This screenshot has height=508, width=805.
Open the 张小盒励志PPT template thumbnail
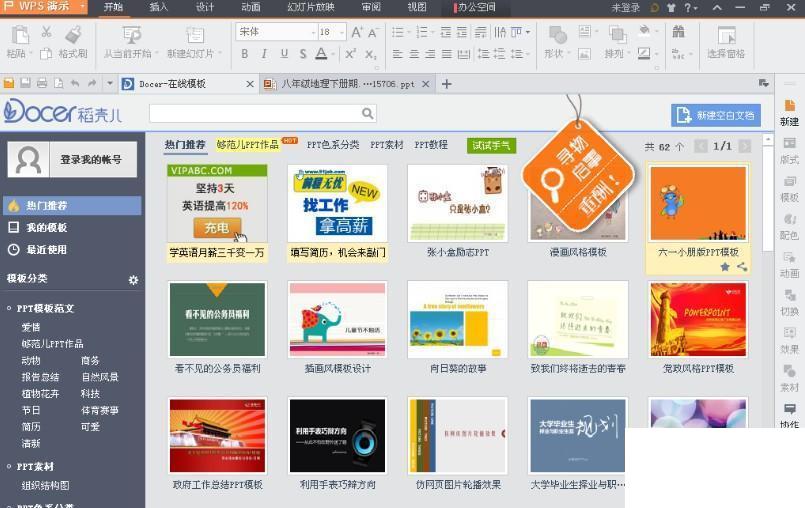458,203
